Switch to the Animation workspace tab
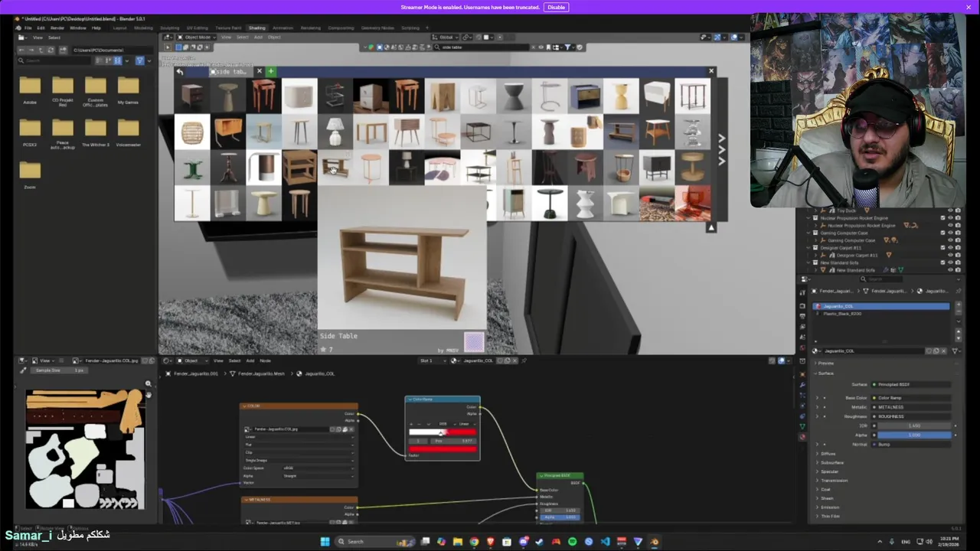 (x=283, y=28)
